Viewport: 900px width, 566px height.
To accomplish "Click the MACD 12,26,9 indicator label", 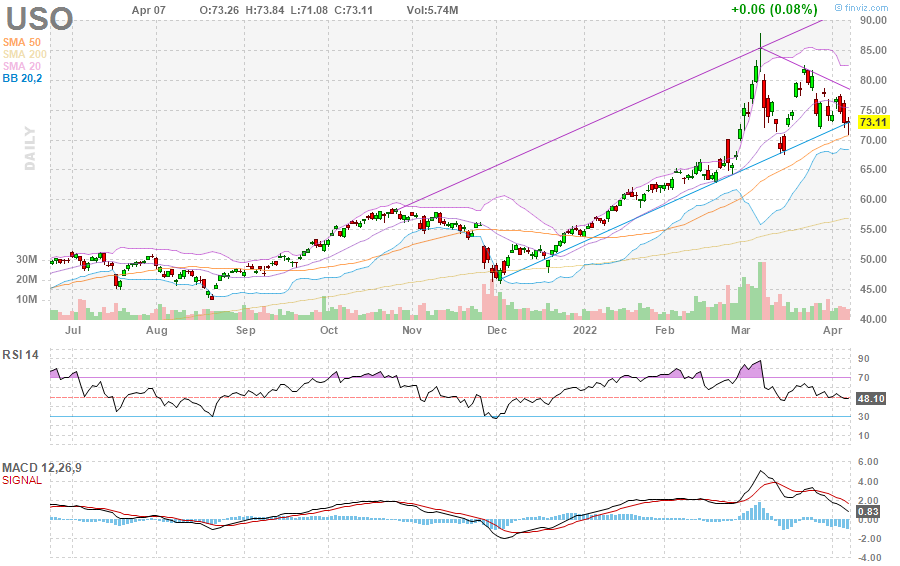I will tap(42, 468).
